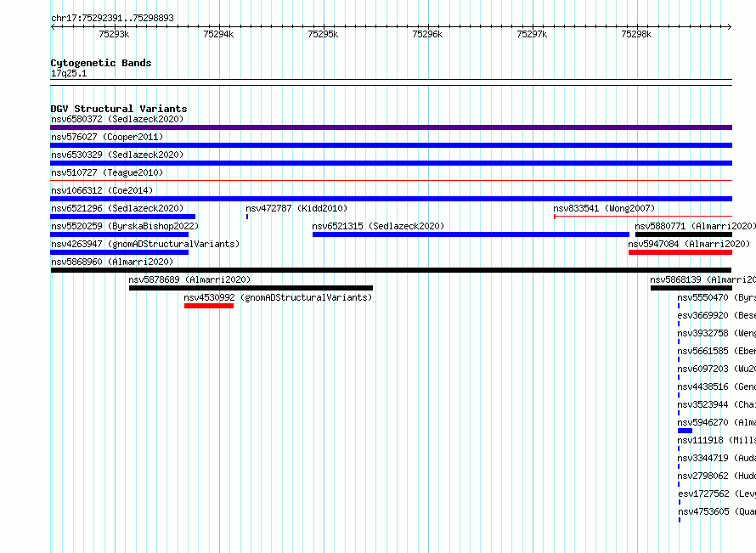Viewport: 756px width, 553px height.
Task: Open variant nsv5520259 (ByrskaBishop2022) label
Action: [x=124, y=226]
